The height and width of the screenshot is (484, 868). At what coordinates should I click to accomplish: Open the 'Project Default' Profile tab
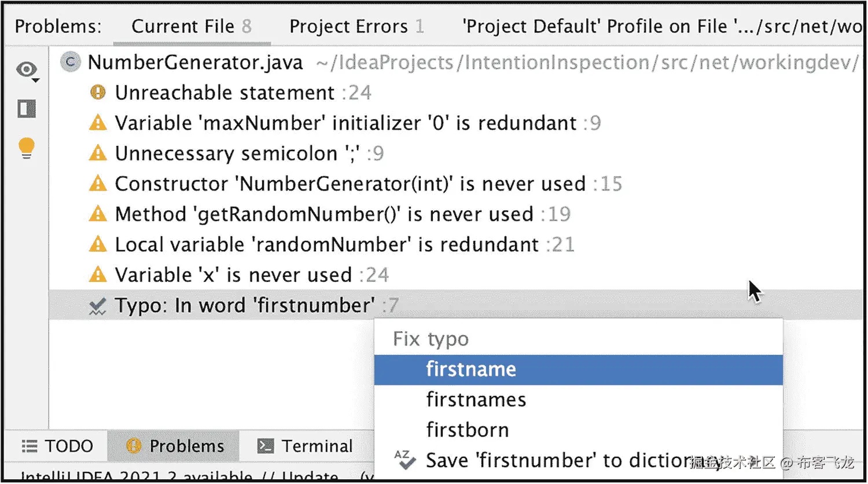(x=660, y=27)
